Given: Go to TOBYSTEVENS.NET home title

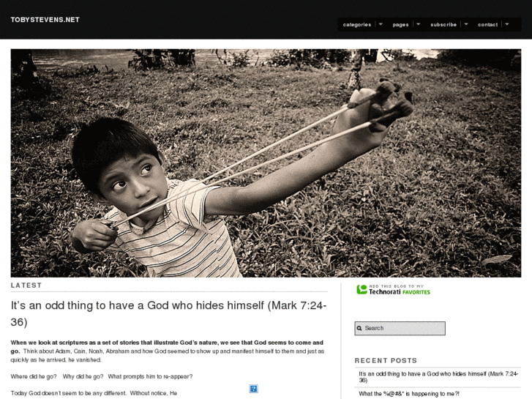Looking at the screenshot, I should click(45, 20).
